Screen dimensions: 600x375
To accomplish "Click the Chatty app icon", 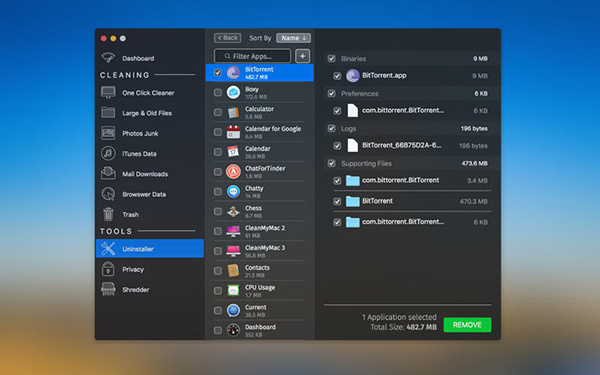I will (233, 191).
